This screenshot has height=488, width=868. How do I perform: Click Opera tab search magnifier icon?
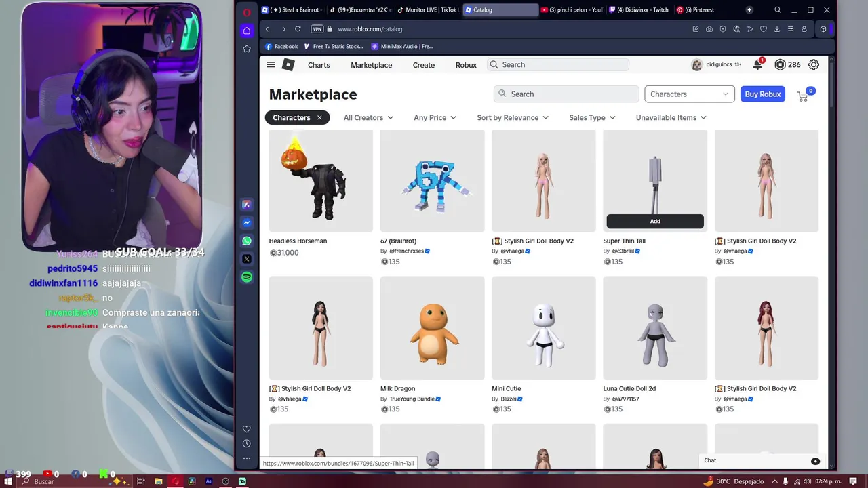click(x=778, y=10)
